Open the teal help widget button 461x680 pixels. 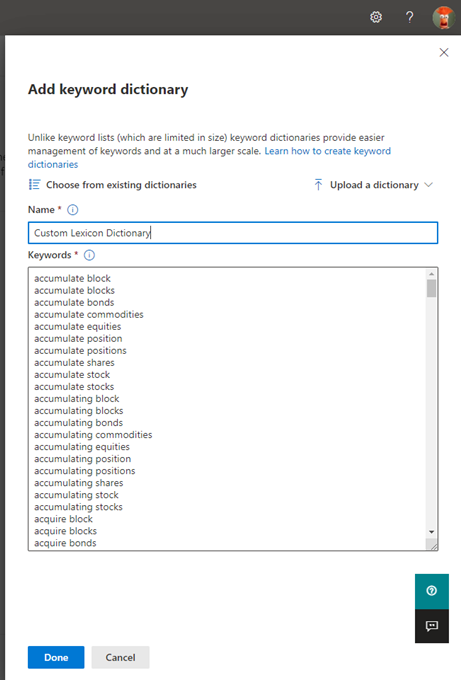(x=432, y=591)
